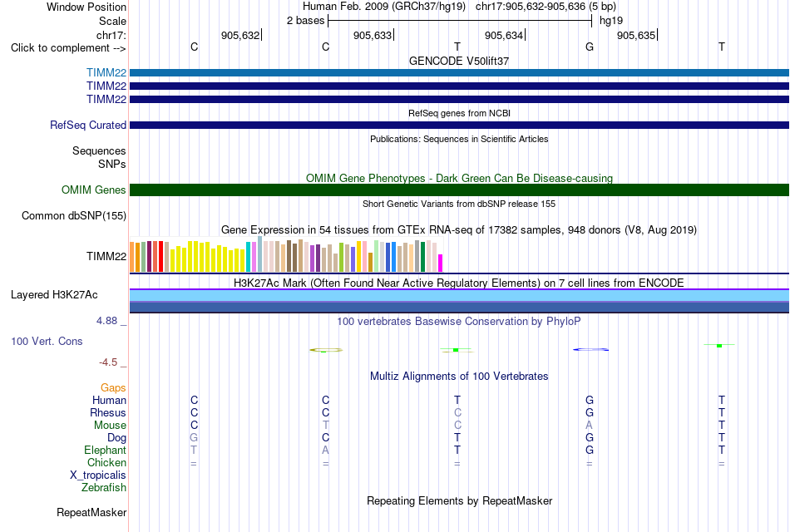Click '100 vertebrates Basewise Conservation by PhyloP' title

[x=459, y=322]
